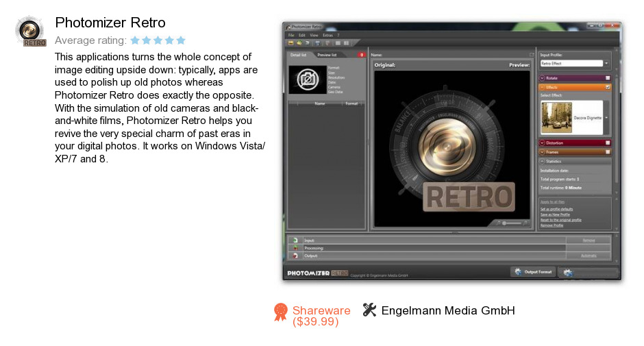Viewport: 644px width, 346px height.
Task: Open the Input Profile dropdown arrow
Action: [606, 63]
